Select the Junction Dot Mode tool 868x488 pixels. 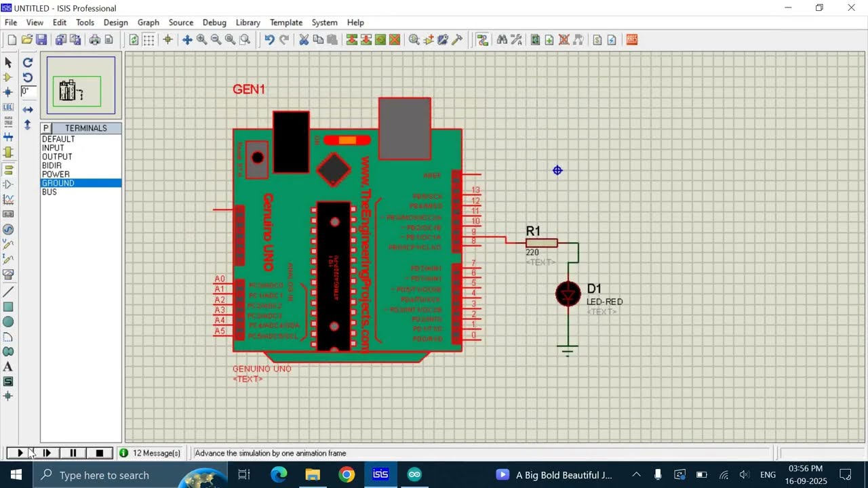[x=8, y=92]
